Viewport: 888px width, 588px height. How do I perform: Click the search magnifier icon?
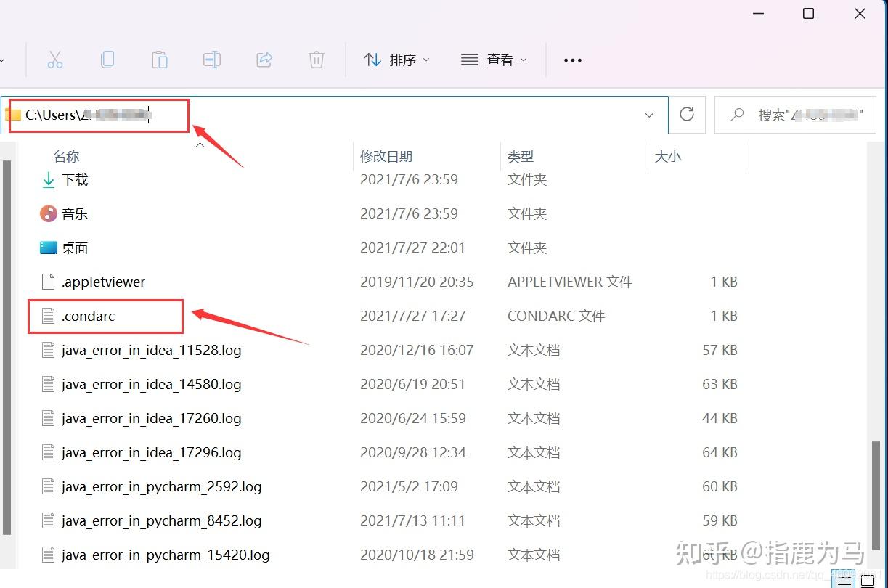736,114
